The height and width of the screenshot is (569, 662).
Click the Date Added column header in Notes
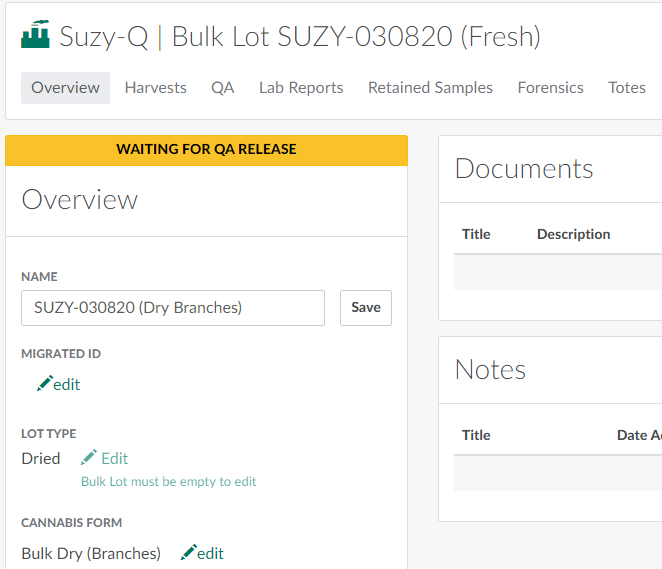click(638, 435)
